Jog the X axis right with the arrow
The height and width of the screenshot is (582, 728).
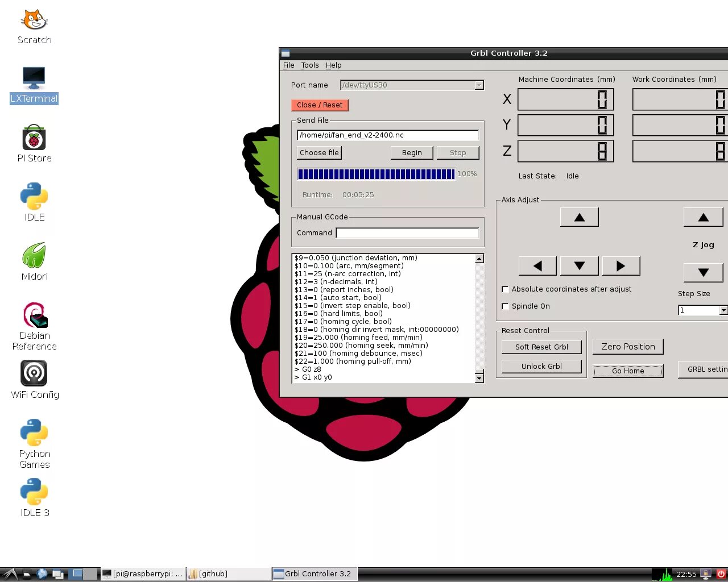click(x=621, y=265)
